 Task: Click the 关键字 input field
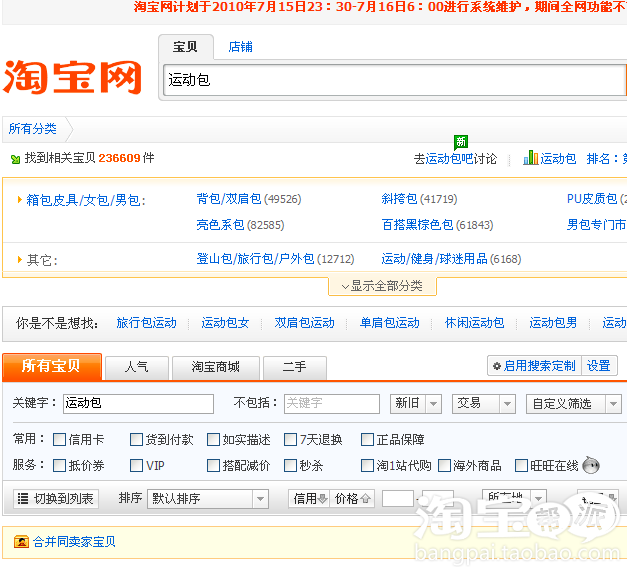[x=138, y=403]
